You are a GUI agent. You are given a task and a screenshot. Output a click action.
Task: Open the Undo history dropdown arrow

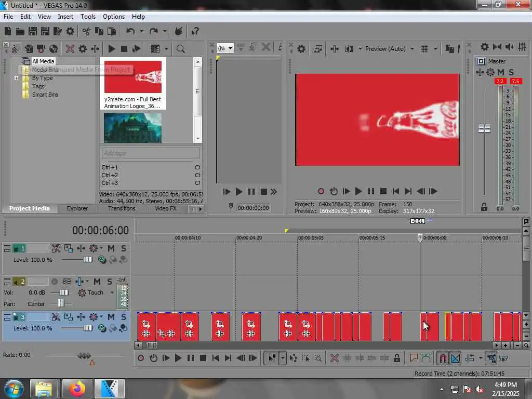point(141,31)
